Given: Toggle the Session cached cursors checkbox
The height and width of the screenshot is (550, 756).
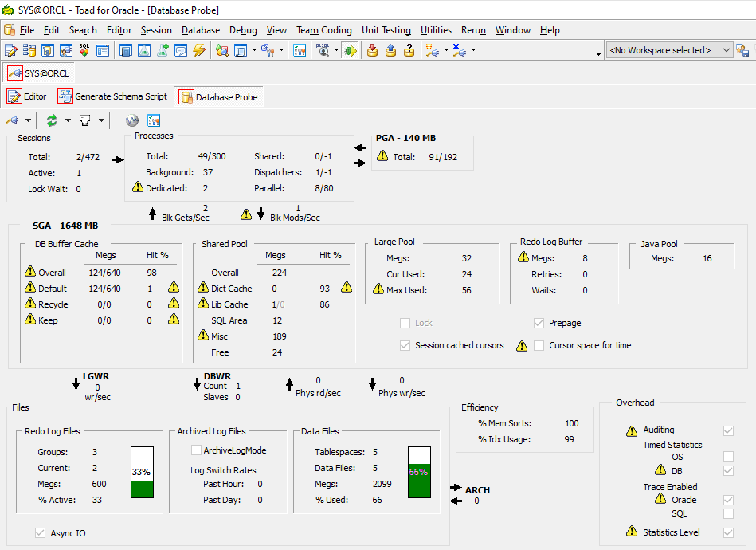Looking at the screenshot, I should point(405,345).
